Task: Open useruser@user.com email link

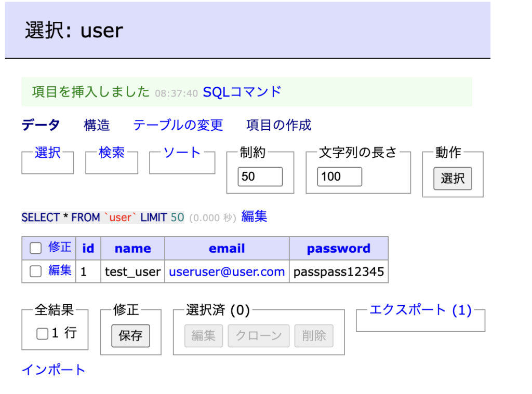Action: (x=227, y=271)
